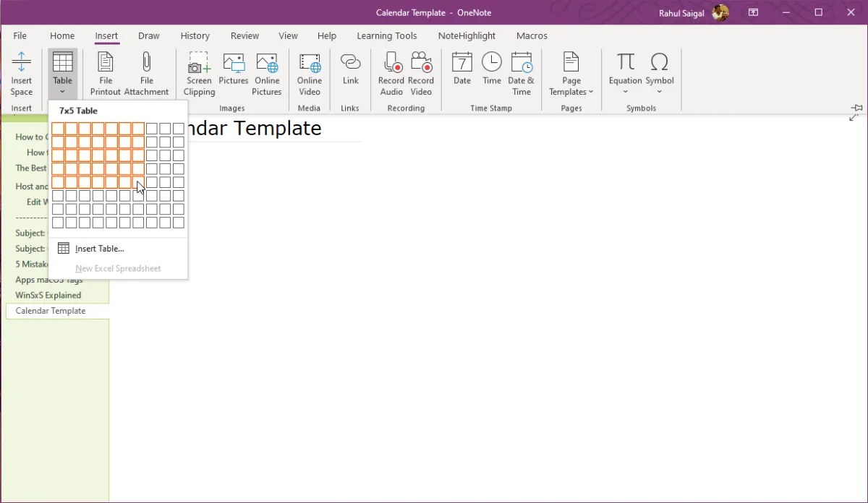Open the Table dropdown chevron
The height and width of the screenshot is (503, 868).
pyautogui.click(x=62, y=93)
